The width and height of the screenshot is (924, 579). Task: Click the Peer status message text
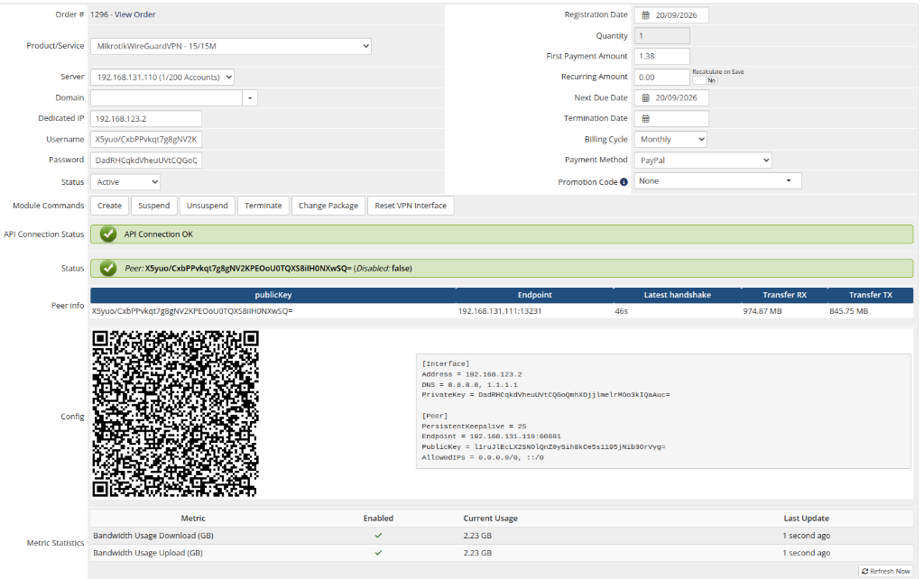268,268
